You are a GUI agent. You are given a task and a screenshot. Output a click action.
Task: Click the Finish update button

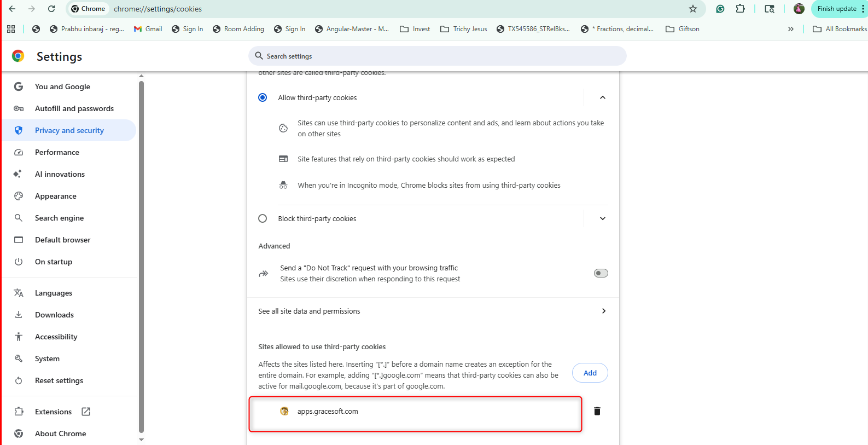coord(837,9)
